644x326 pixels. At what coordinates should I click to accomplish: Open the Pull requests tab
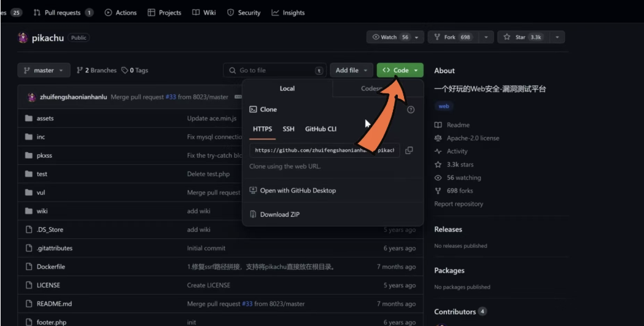pos(63,13)
